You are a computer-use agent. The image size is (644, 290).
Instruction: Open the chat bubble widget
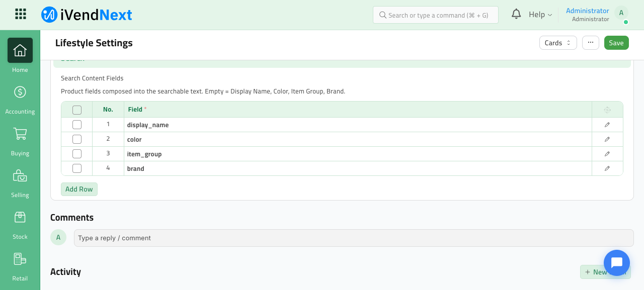pyautogui.click(x=617, y=263)
